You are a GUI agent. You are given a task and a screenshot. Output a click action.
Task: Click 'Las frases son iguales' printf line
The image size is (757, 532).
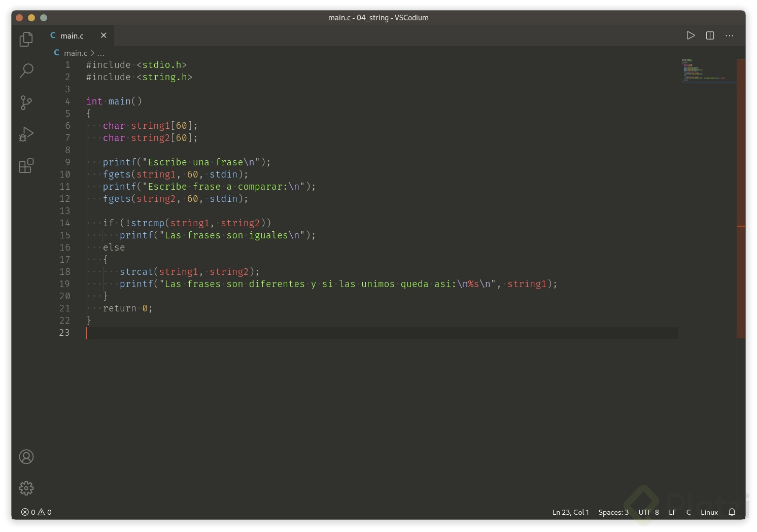click(x=218, y=235)
